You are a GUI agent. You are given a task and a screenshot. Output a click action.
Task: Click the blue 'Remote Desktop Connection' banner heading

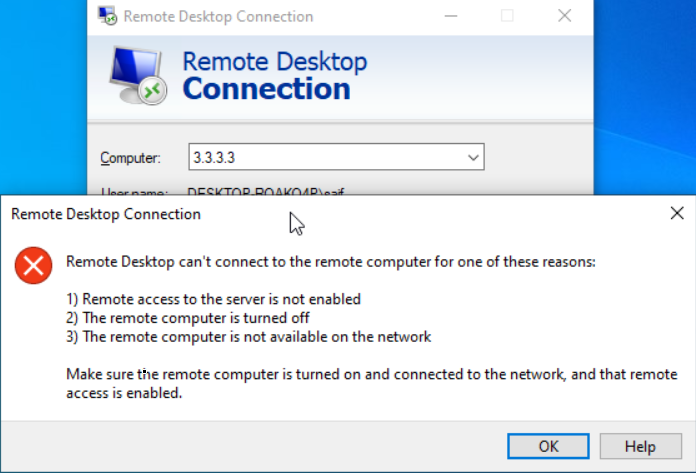click(275, 75)
